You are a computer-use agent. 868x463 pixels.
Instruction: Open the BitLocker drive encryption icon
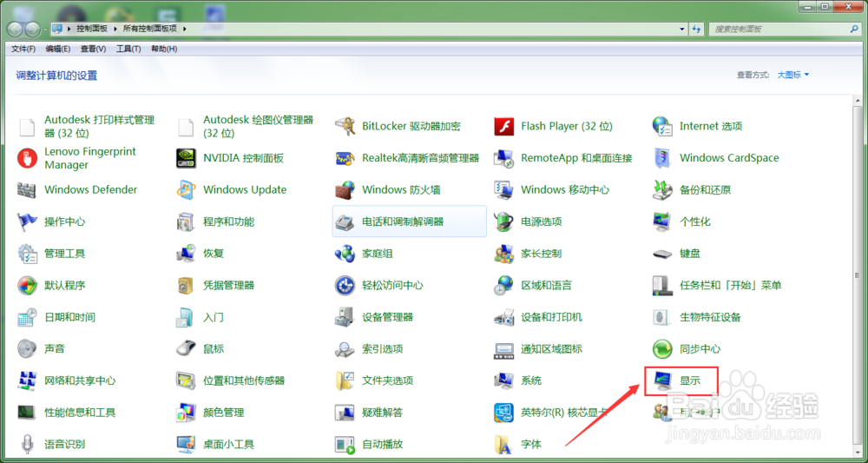click(x=345, y=126)
